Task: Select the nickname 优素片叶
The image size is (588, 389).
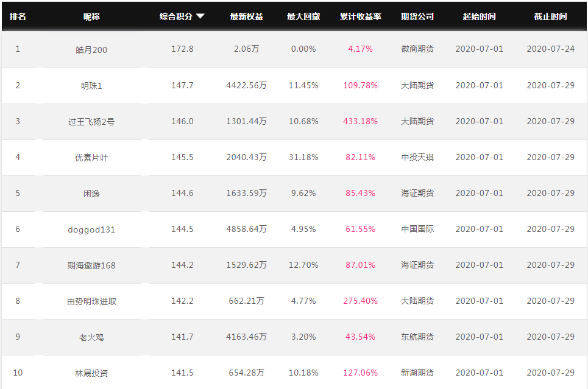Action: click(x=91, y=158)
